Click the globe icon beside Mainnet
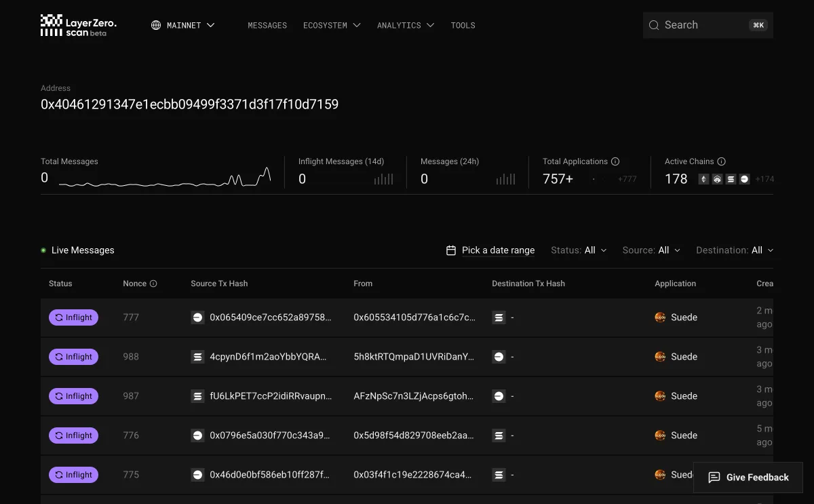 click(x=156, y=25)
